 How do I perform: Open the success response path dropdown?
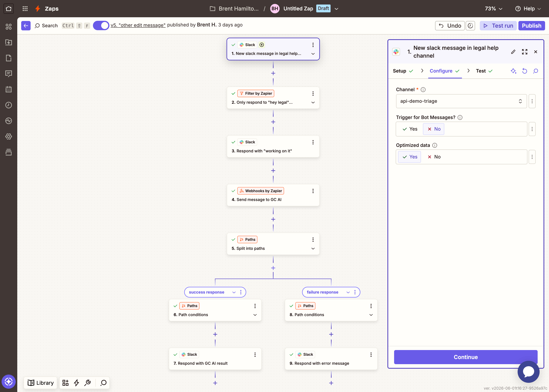click(x=234, y=292)
